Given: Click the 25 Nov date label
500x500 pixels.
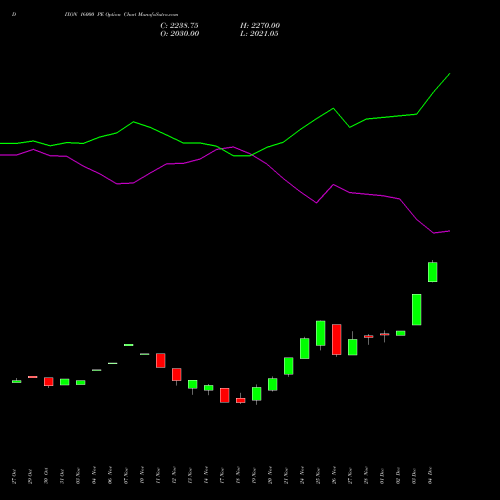Looking at the screenshot, I should 318,476.
